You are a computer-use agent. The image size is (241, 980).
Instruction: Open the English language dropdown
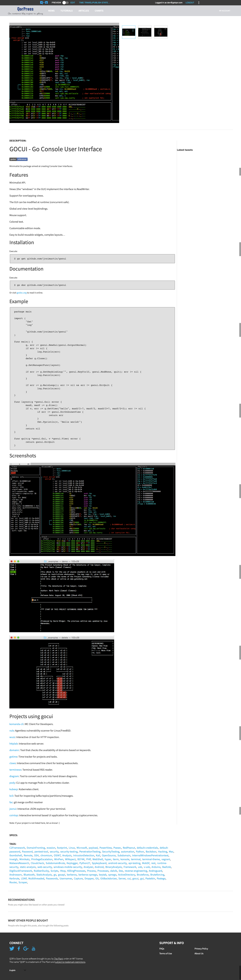coord(18,970)
